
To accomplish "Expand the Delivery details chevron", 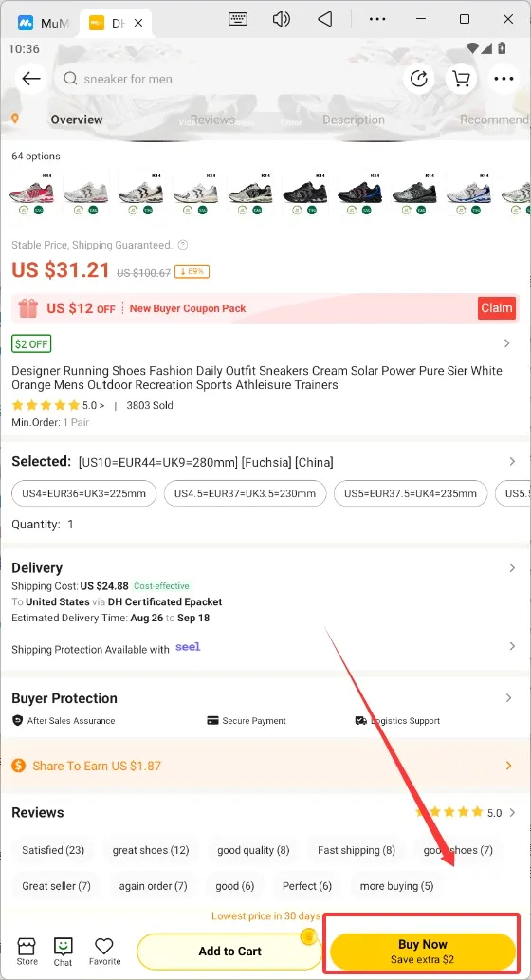I will coord(512,567).
